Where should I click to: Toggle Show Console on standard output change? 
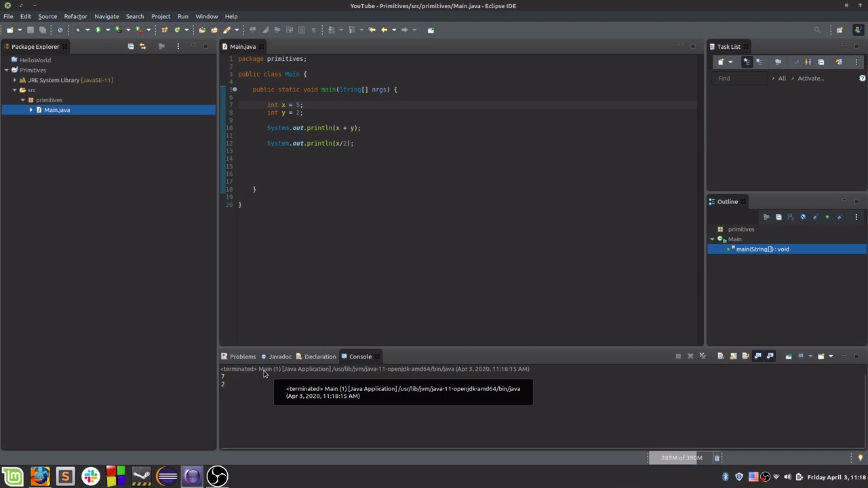tap(757, 356)
